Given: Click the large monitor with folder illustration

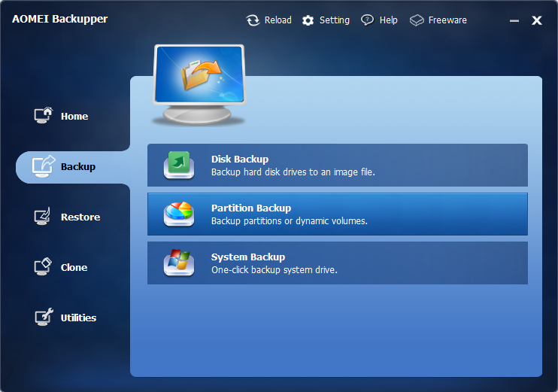Looking at the screenshot, I should [x=199, y=85].
